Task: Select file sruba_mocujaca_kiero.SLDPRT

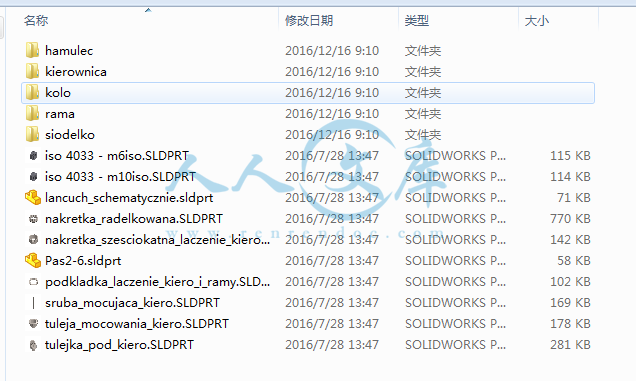Action: point(132,303)
